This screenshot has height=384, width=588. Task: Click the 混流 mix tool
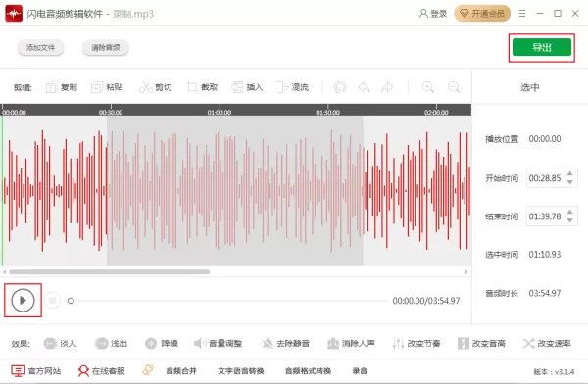point(293,87)
